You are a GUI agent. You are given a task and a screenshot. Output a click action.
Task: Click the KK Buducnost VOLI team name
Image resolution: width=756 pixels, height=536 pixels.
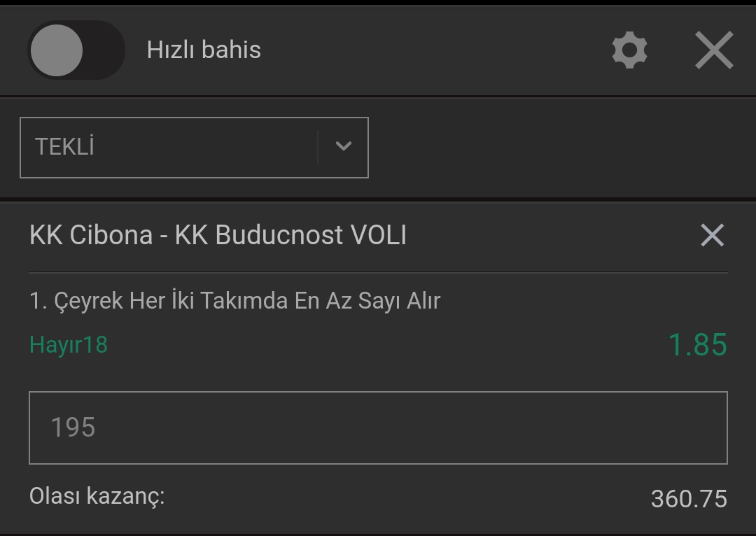290,235
